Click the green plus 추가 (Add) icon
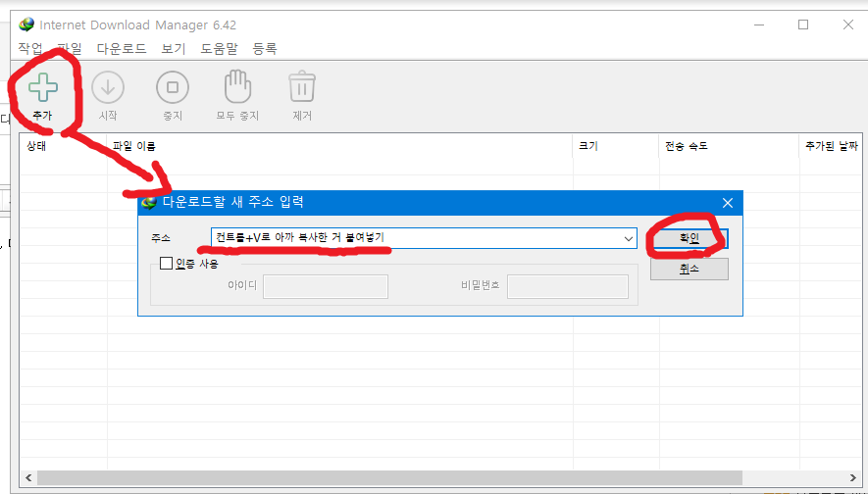 click(42, 87)
